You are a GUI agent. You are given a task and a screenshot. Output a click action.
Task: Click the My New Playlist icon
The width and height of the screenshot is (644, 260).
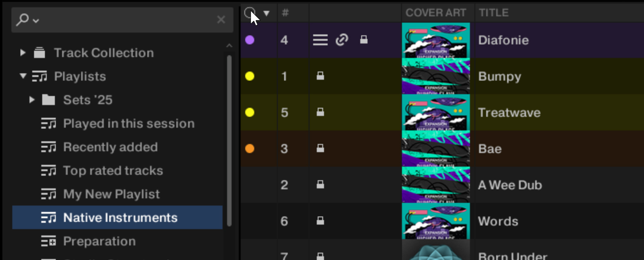[x=49, y=194]
